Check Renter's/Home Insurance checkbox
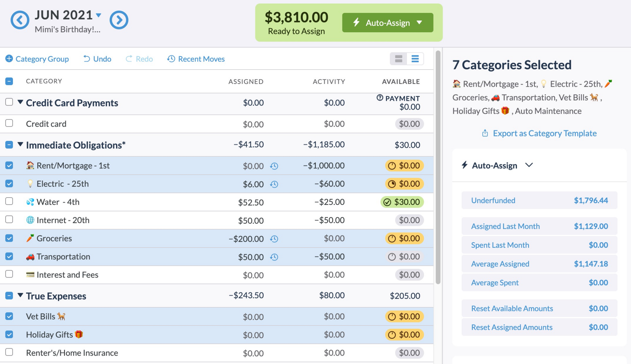Viewport: 631px width, 364px height. coord(9,352)
